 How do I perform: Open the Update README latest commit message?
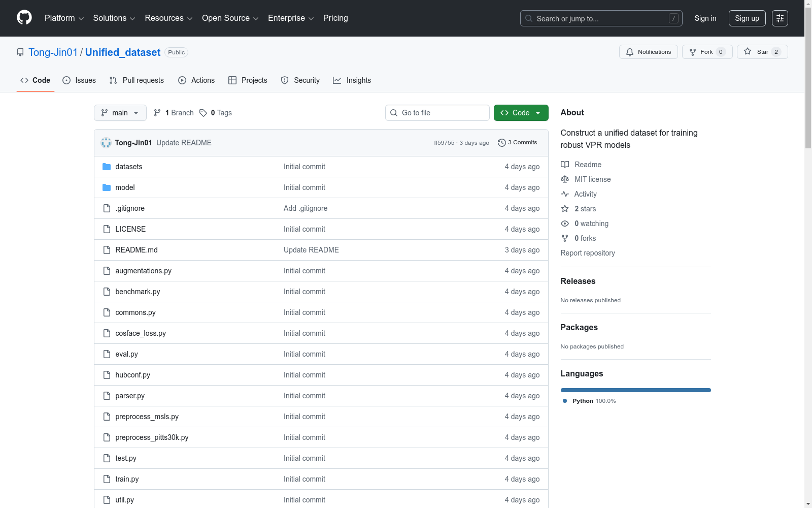pos(184,143)
